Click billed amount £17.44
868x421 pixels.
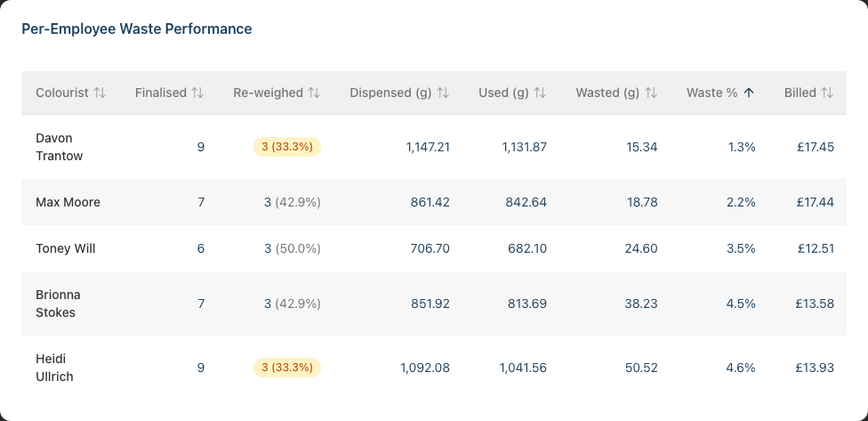point(816,202)
